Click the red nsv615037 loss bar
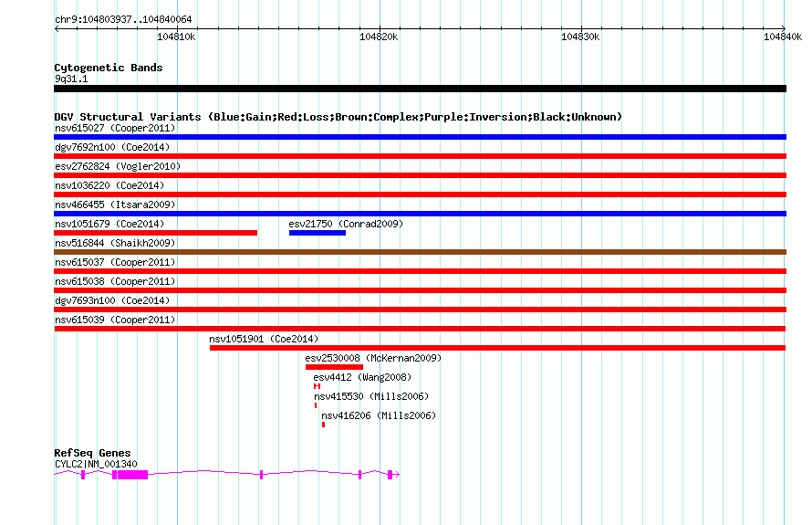Screen dimensions: 812x525 pos(420,271)
